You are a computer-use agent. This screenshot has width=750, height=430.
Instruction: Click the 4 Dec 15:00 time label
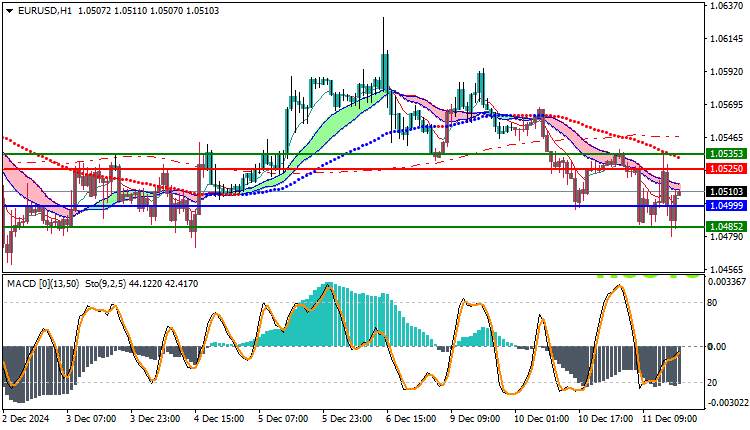coord(219,419)
